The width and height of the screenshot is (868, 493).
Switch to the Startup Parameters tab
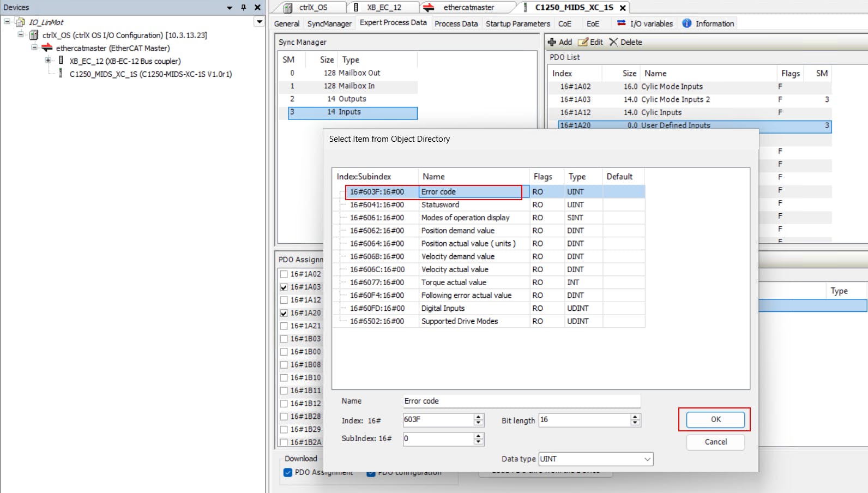point(517,23)
